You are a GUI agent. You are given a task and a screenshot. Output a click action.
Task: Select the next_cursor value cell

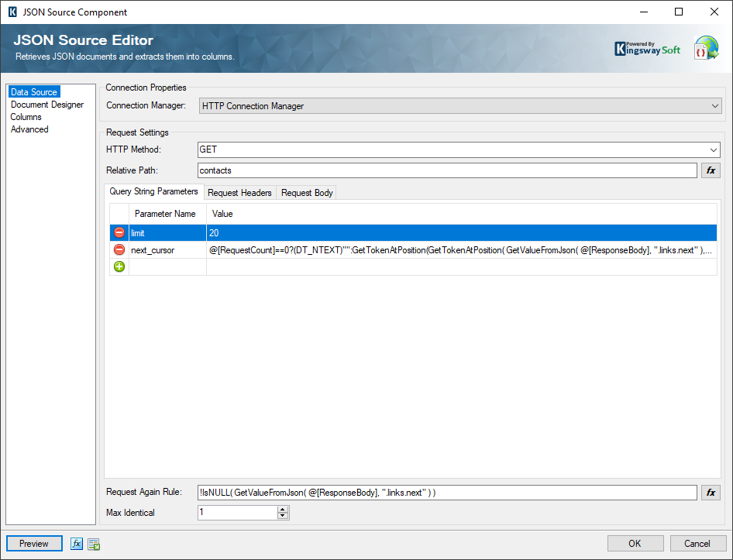(x=461, y=250)
